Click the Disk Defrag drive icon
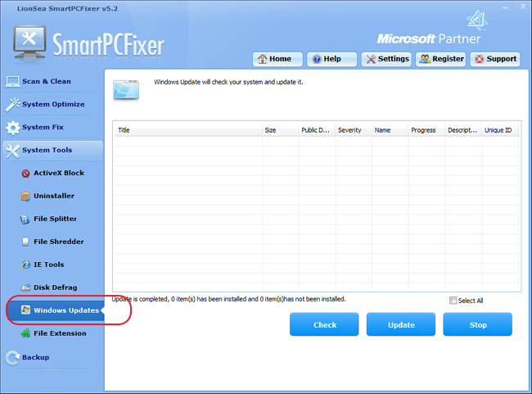Screen dimensions: 532x394 pyautogui.click(x=25, y=288)
